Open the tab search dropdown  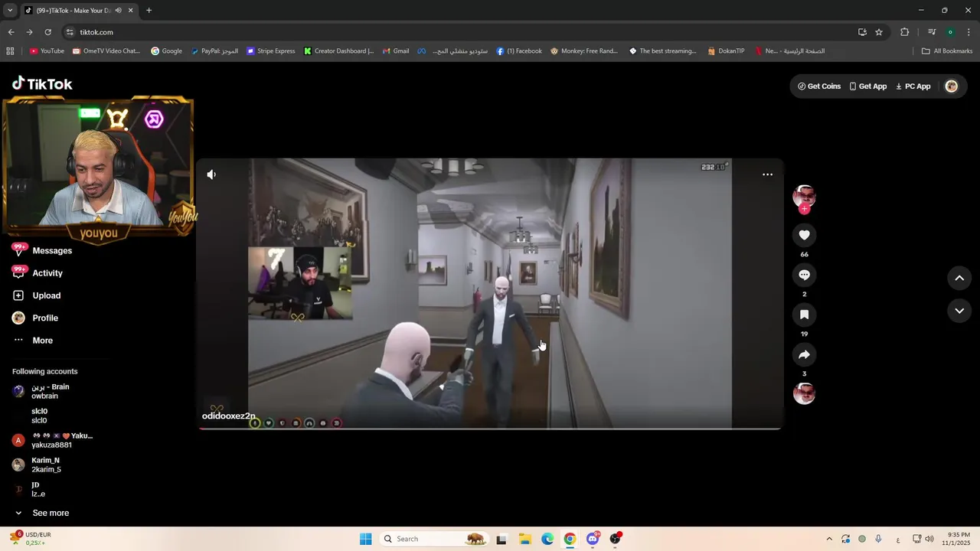pos(10,10)
